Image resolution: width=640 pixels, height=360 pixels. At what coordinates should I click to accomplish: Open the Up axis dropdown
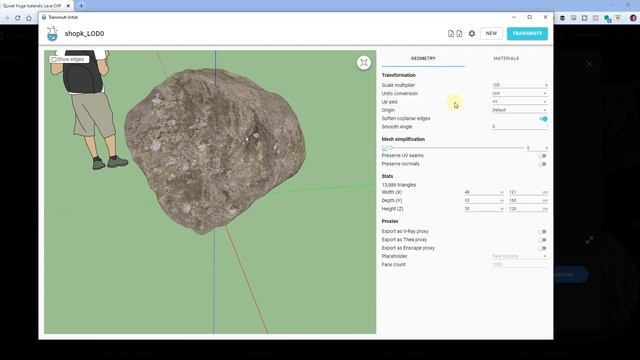click(520, 102)
